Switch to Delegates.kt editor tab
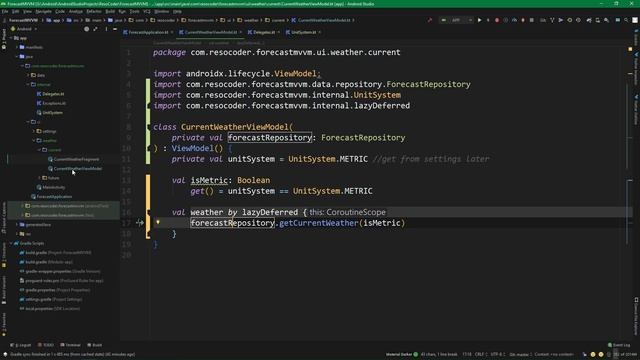Viewport: 640px width, 360px height. (x=264, y=32)
